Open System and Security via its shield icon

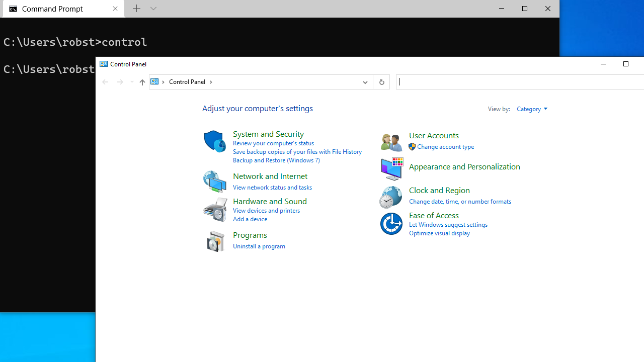coord(214,141)
